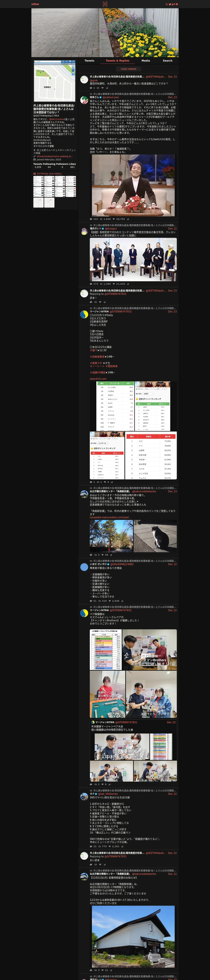
Task: Open the profile banner flower photo
Action: [x=105, y=33]
